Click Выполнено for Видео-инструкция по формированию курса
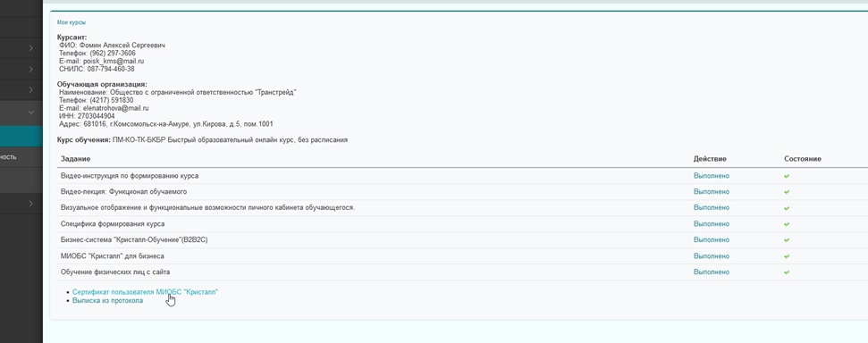The width and height of the screenshot is (868, 343). pos(712,176)
